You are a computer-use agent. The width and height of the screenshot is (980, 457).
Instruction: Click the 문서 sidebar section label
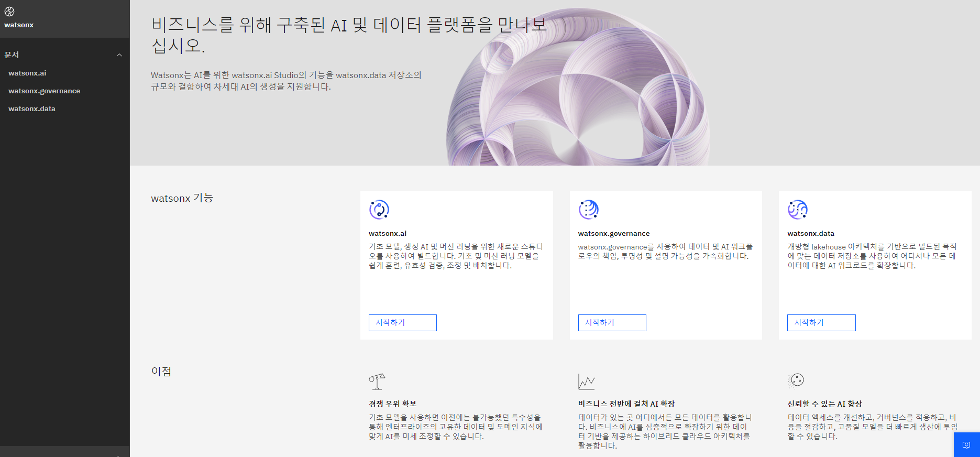12,55
